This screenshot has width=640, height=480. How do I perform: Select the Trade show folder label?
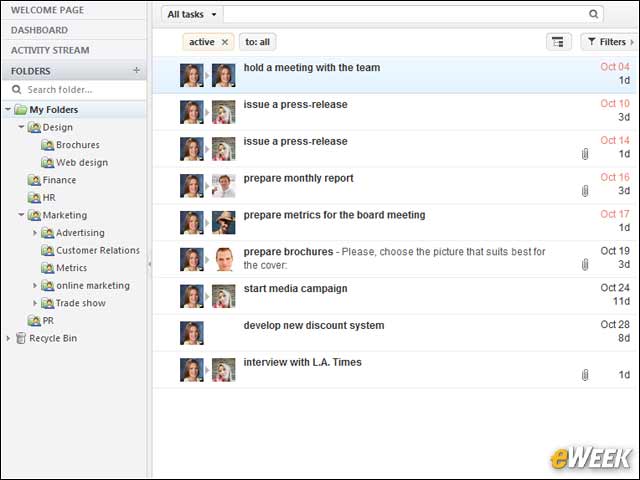[x=81, y=303]
